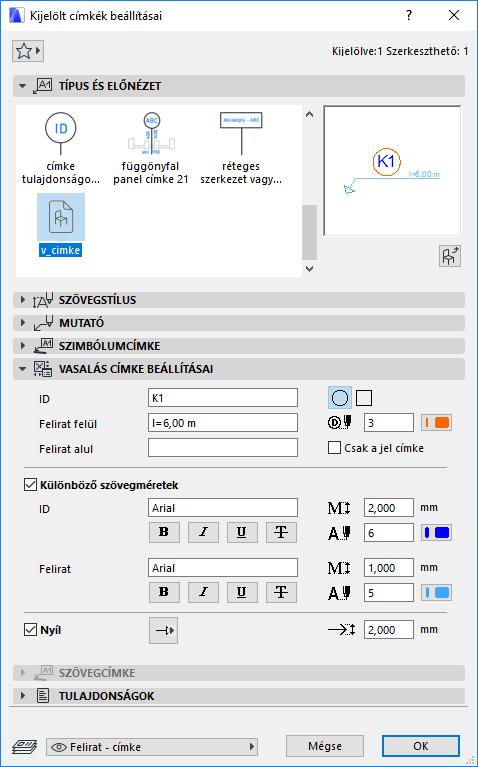Open the Favorites star button

[x=28, y=51]
